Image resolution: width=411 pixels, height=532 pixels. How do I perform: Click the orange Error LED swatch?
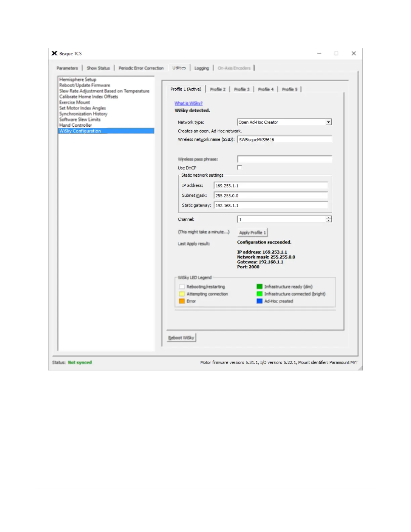pyautogui.click(x=182, y=301)
